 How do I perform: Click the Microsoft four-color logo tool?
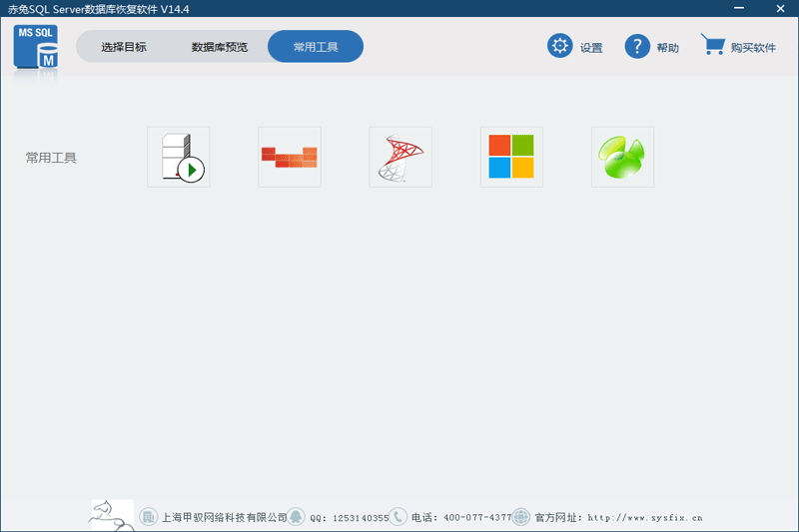511,157
